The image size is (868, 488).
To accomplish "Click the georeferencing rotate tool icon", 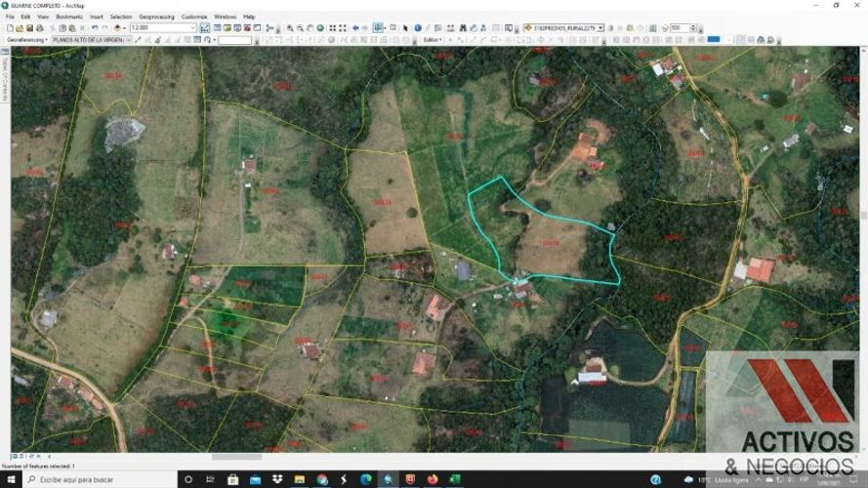I will point(207,40).
